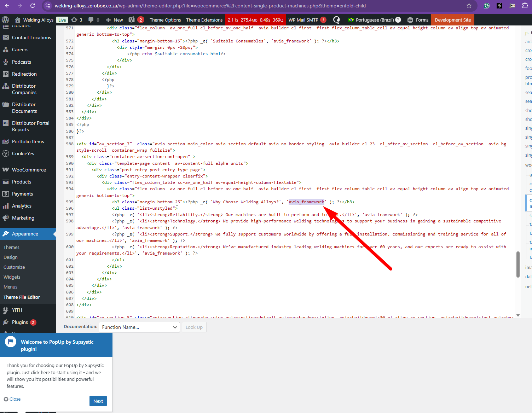Image resolution: width=532 pixels, height=413 pixels.
Task: Expand the Function Name documentation dropdown
Action: (139, 327)
